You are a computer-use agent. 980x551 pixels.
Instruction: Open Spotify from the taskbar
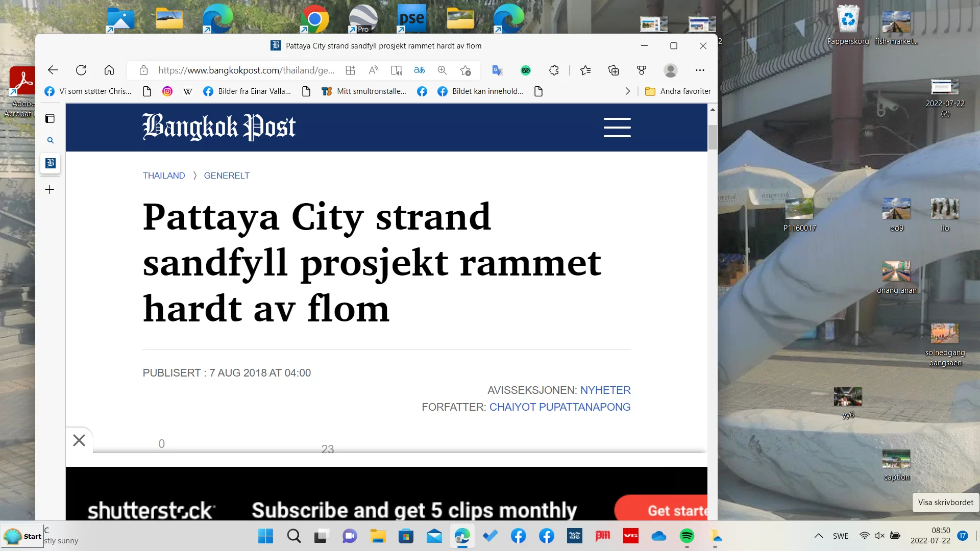[x=687, y=536]
